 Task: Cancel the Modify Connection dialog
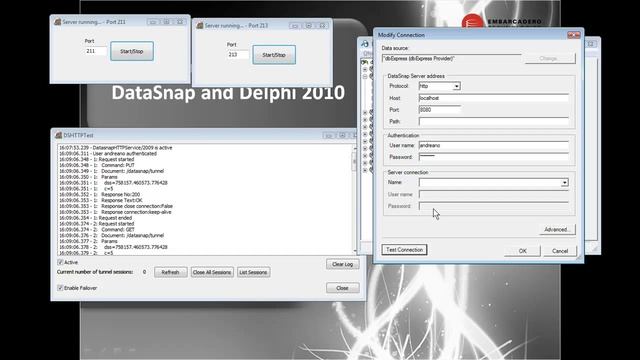560,251
